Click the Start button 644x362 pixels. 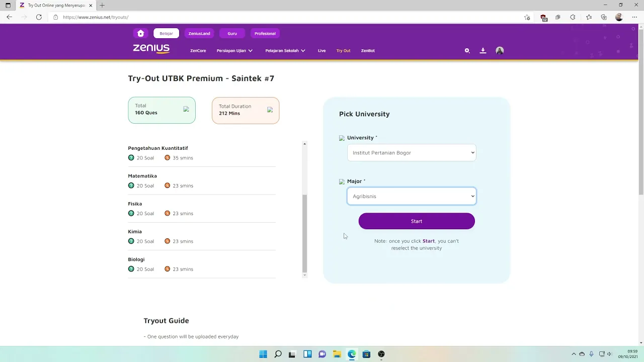(x=417, y=221)
